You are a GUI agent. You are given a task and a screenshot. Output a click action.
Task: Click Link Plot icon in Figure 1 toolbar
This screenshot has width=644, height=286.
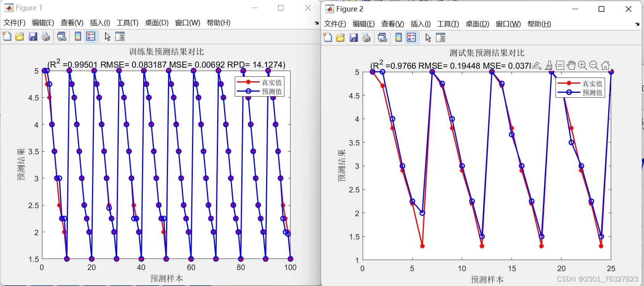point(61,37)
